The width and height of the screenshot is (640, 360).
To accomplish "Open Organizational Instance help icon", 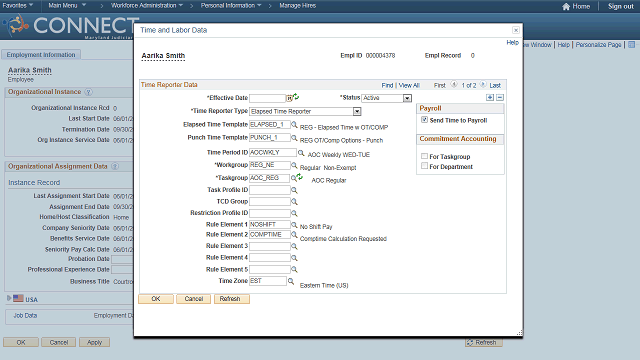I will [88, 92].
